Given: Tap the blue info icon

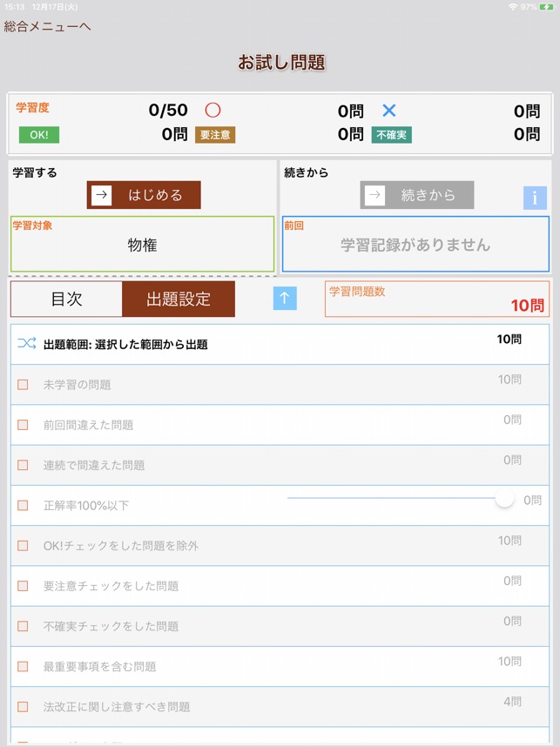Looking at the screenshot, I should 535,198.
